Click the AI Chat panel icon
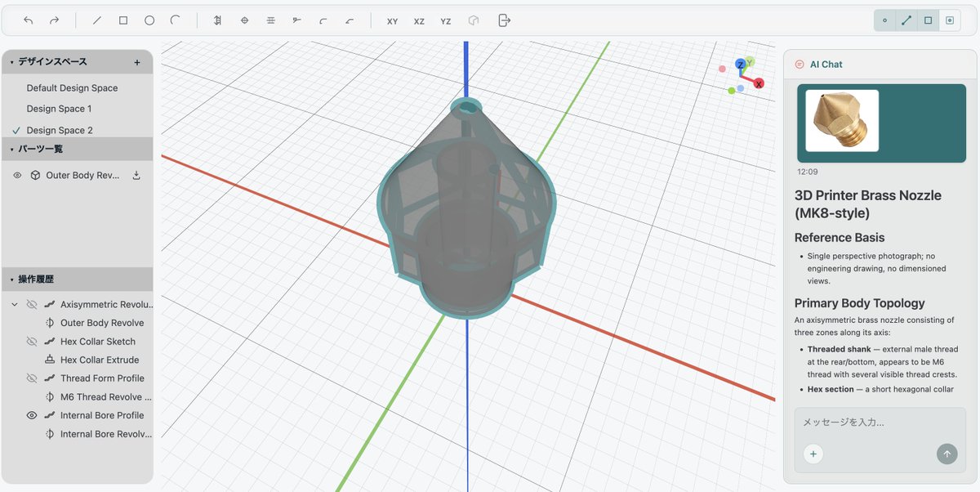The height and width of the screenshot is (492, 980). click(800, 65)
